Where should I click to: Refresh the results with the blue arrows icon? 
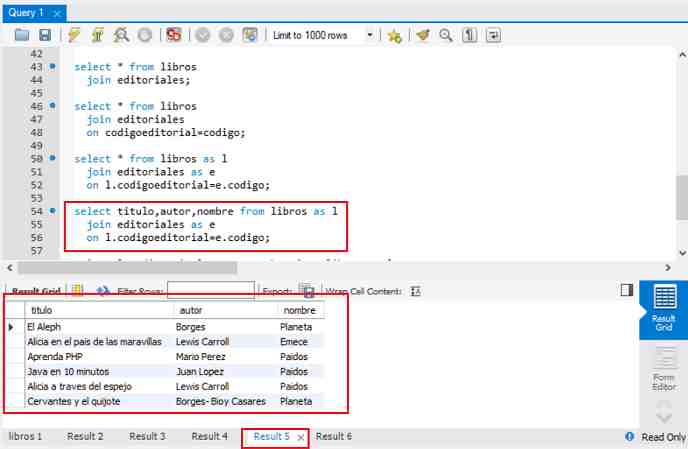103,291
